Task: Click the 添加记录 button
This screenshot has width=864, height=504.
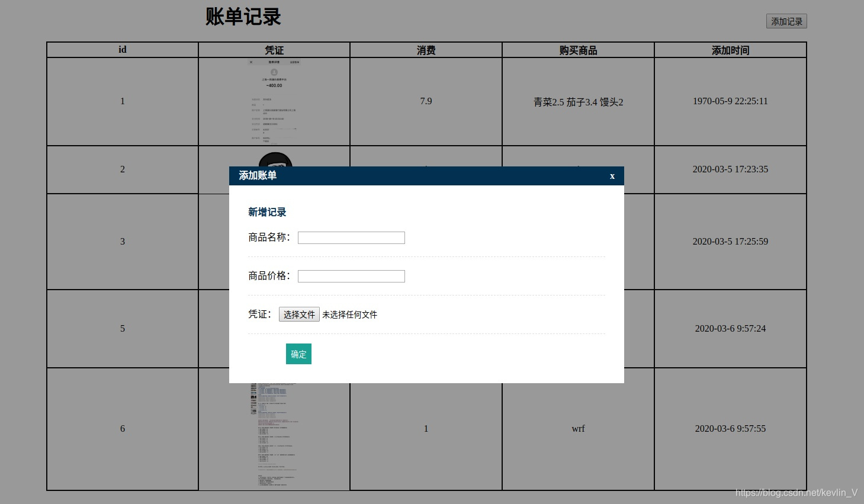Action: (x=786, y=21)
